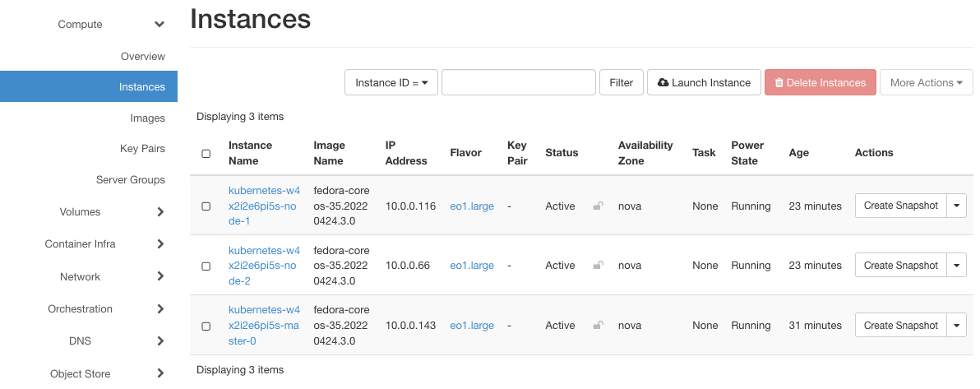Screen dimensions: 980x389
Task: Click Create Snapshot for master-0
Action: [x=900, y=326]
